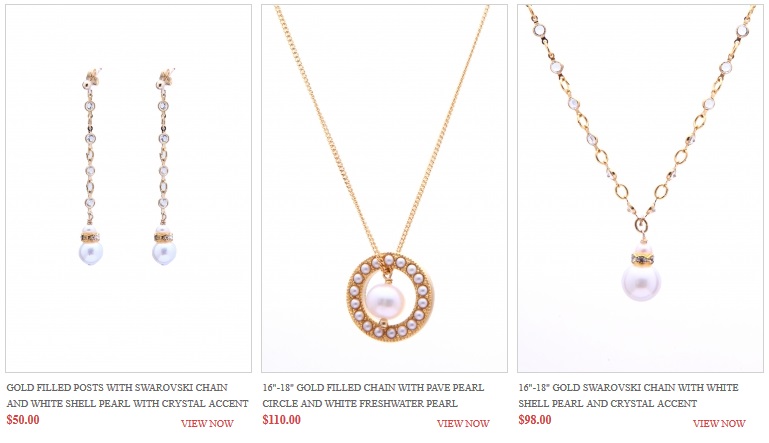Select the $98.00 price label
Screen dimensions: 769x443
coord(535,420)
